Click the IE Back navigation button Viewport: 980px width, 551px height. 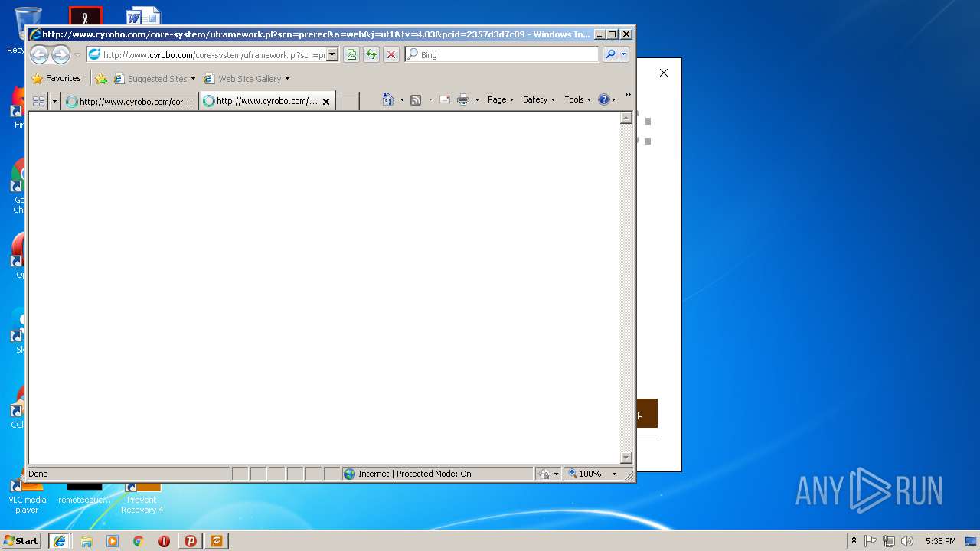click(x=39, y=54)
